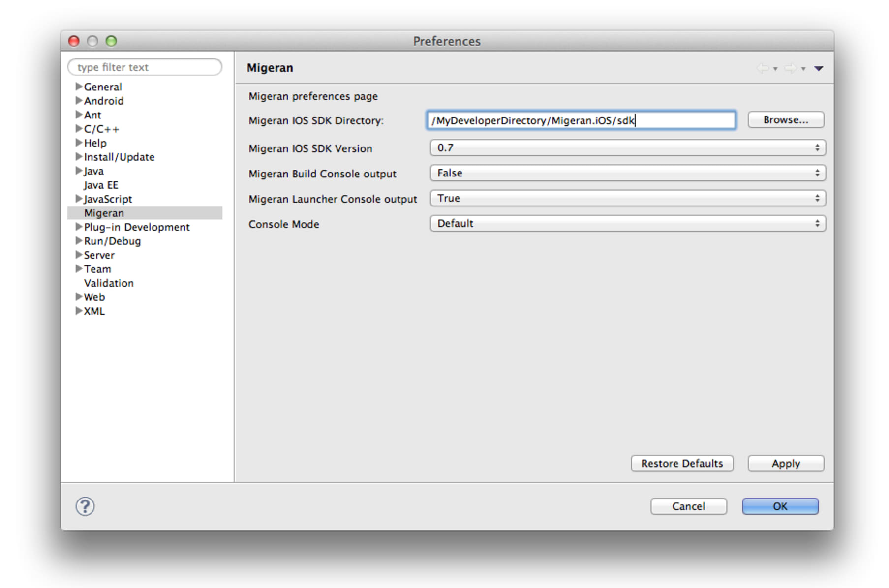Open the forward history dropdown arrow
Image resolution: width=889 pixels, height=588 pixels.
pos(803,69)
